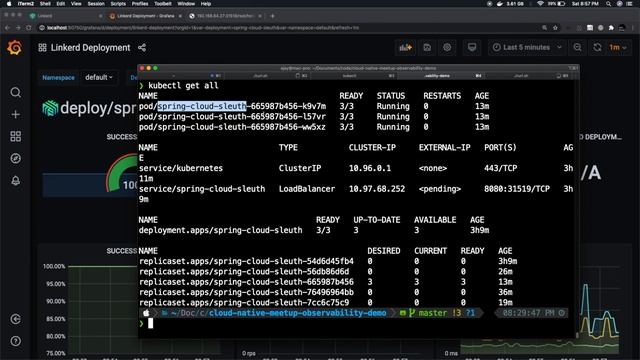Share the Linkerd Deployment dashboard
640x360 pixels.
click(x=142, y=48)
